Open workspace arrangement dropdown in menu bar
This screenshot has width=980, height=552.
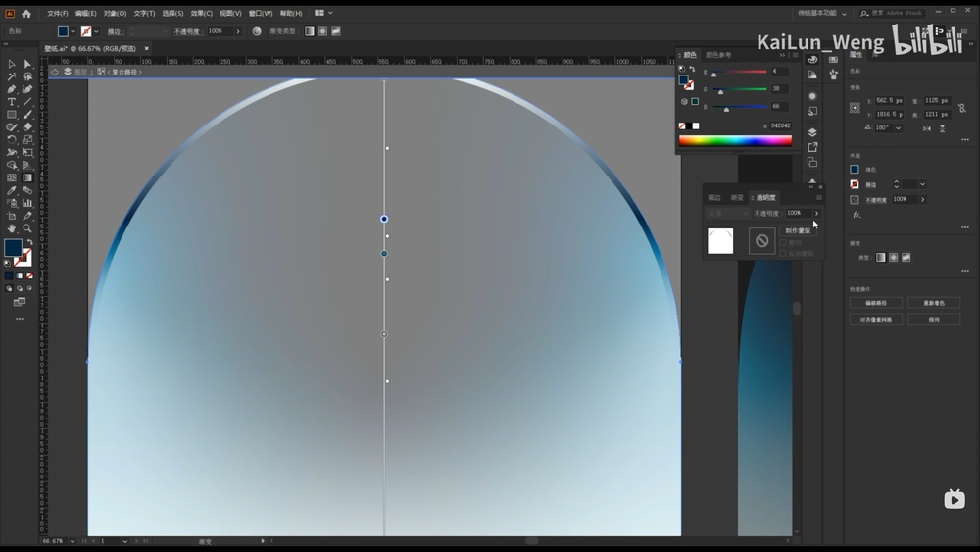point(323,13)
